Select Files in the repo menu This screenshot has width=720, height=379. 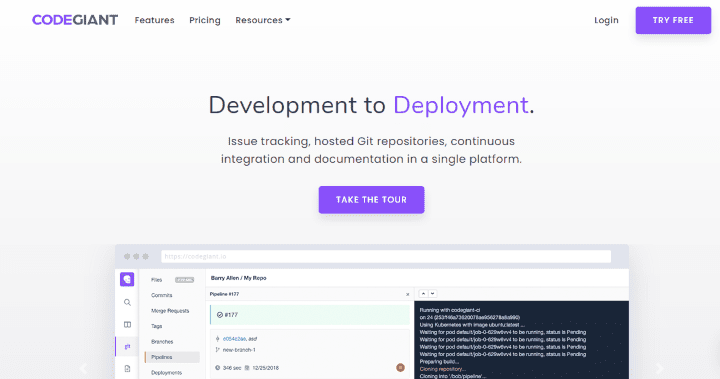(x=157, y=280)
